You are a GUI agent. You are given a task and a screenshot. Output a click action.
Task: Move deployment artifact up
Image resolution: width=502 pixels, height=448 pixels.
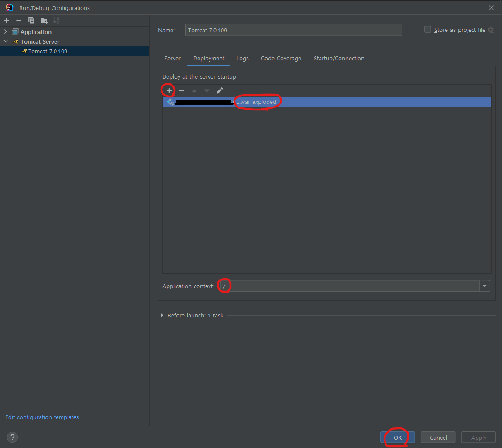click(194, 91)
